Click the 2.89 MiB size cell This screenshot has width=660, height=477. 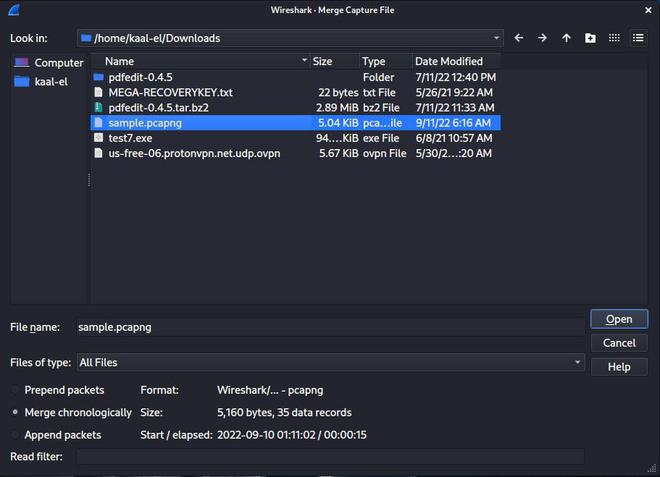337,107
